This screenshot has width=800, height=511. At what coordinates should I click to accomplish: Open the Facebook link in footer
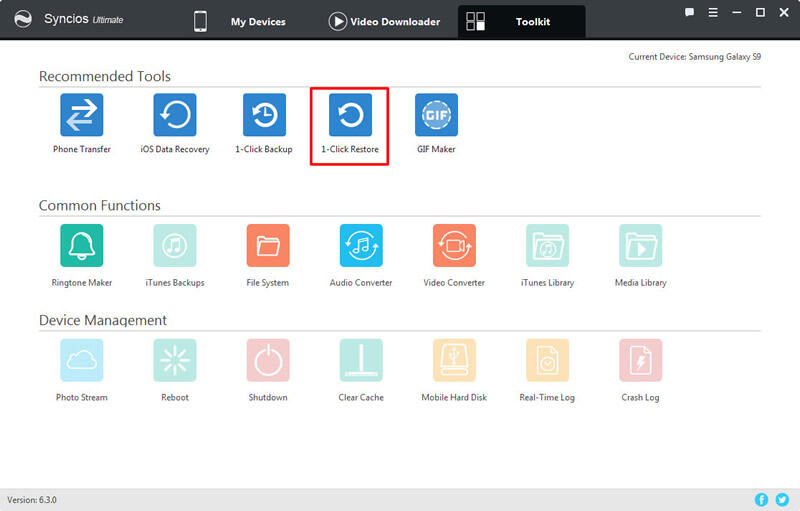click(762, 499)
